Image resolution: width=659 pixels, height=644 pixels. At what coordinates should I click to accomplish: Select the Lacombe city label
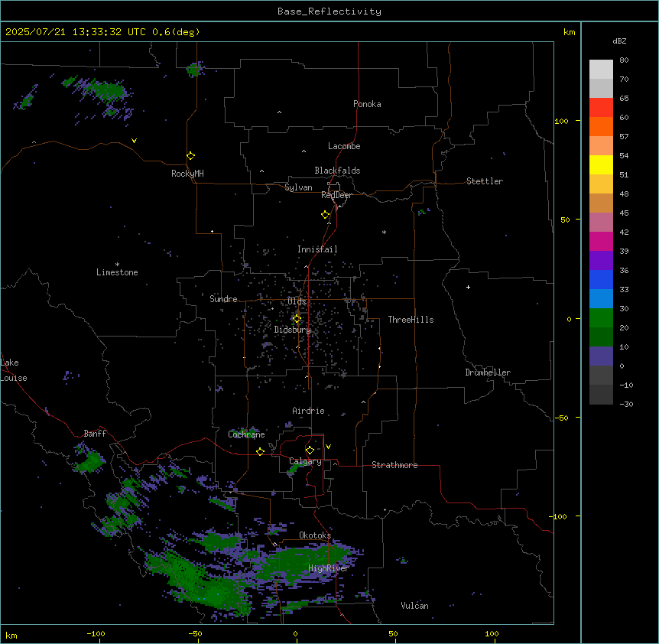click(344, 146)
